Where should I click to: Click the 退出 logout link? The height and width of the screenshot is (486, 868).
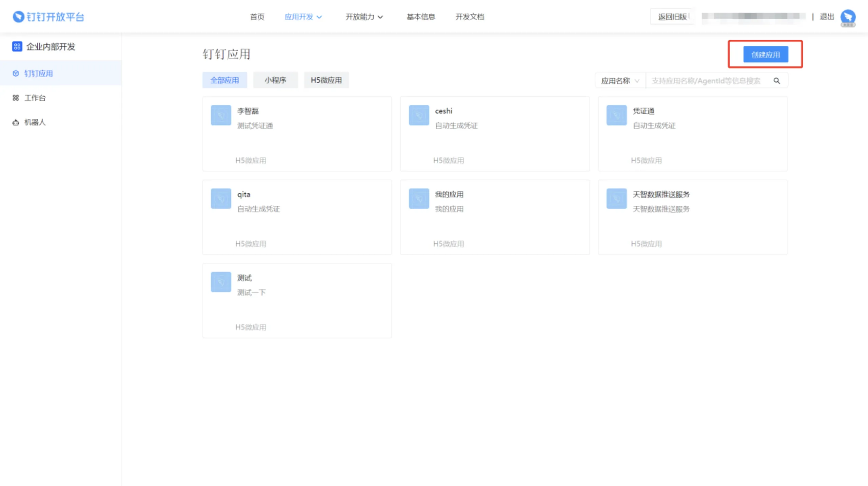[x=827, y=17]
